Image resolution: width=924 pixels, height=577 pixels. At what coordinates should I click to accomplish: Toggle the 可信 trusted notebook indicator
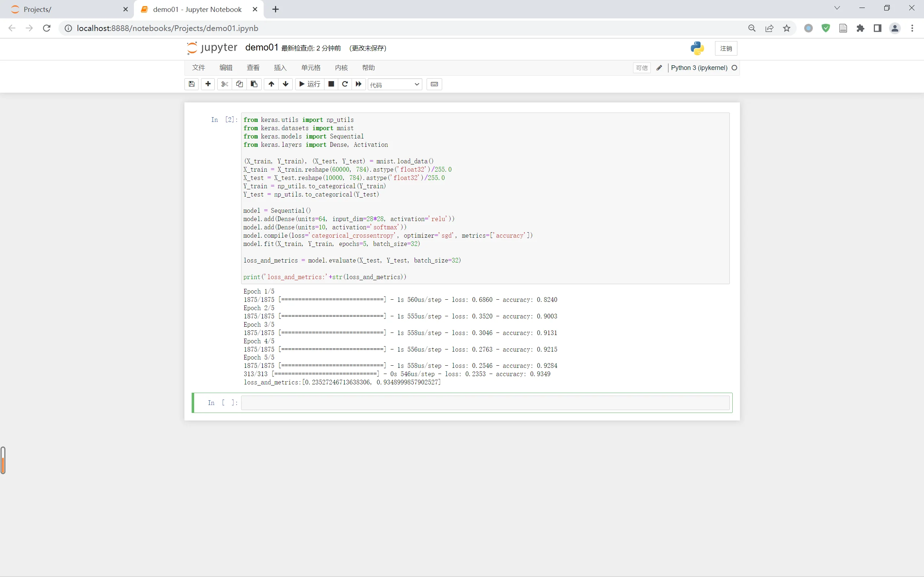tap(641, 68)
